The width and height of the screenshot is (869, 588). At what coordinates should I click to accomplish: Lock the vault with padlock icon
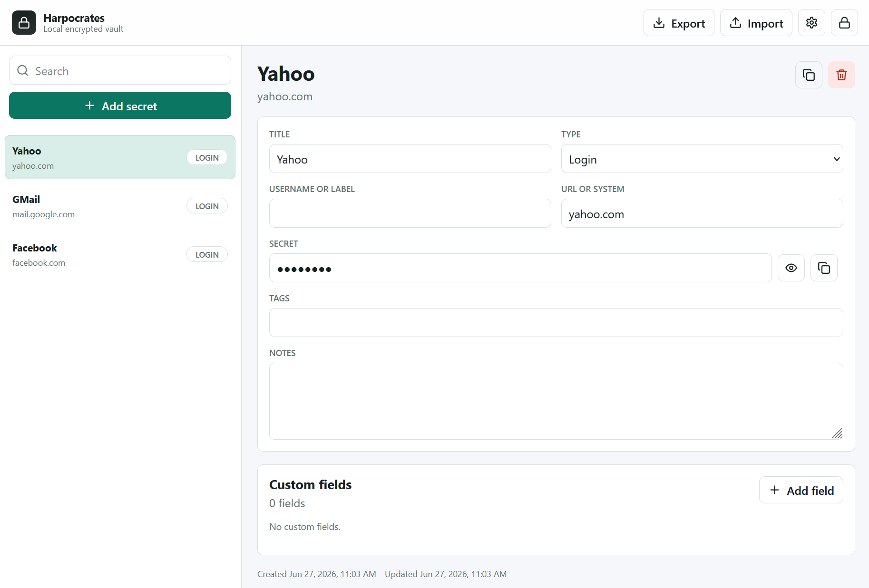844,23
